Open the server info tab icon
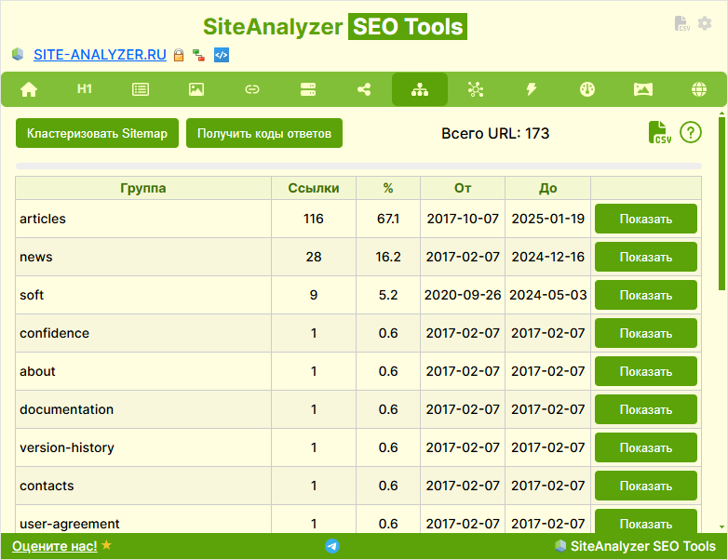The height and width of the screenshot is (560, 728). coord(308,89)
